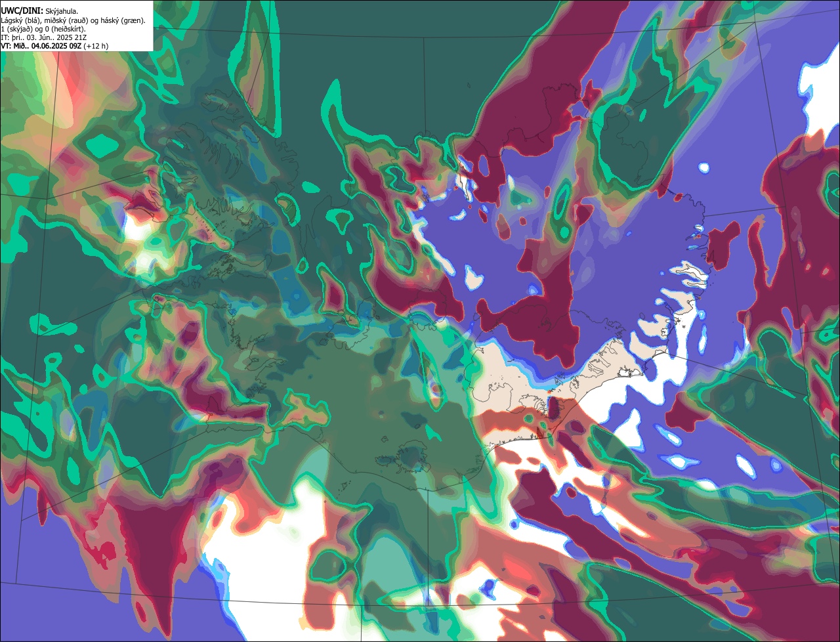Click "Lágský (blá)" in the legend

[20, 20]
